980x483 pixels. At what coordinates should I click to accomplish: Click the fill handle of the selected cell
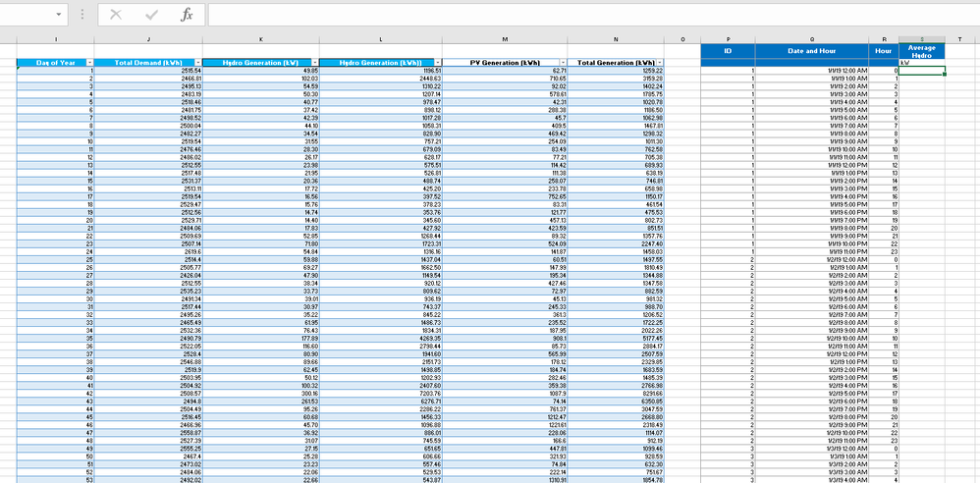[945, 75]
